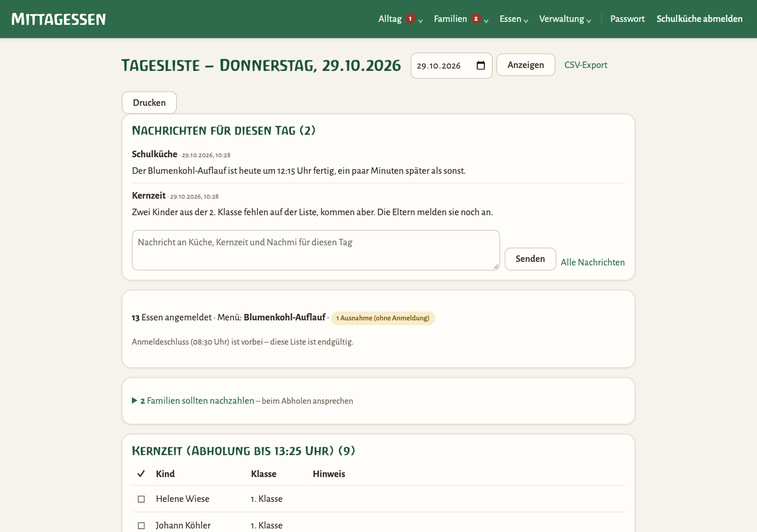The image size is (757, 532).
Task: Click the 'Kind' column header
Action: coord(166,473)
